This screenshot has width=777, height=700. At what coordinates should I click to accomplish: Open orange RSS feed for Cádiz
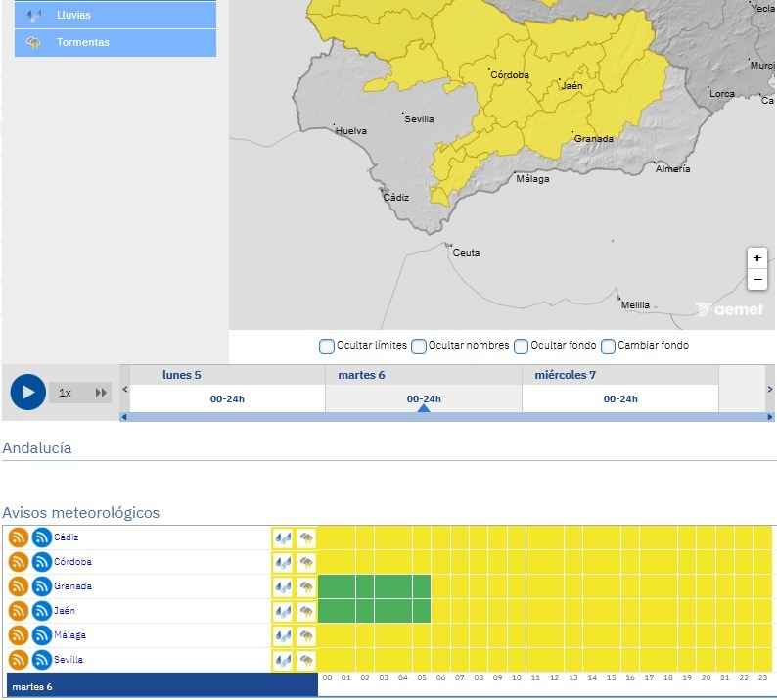click(19, 537)
